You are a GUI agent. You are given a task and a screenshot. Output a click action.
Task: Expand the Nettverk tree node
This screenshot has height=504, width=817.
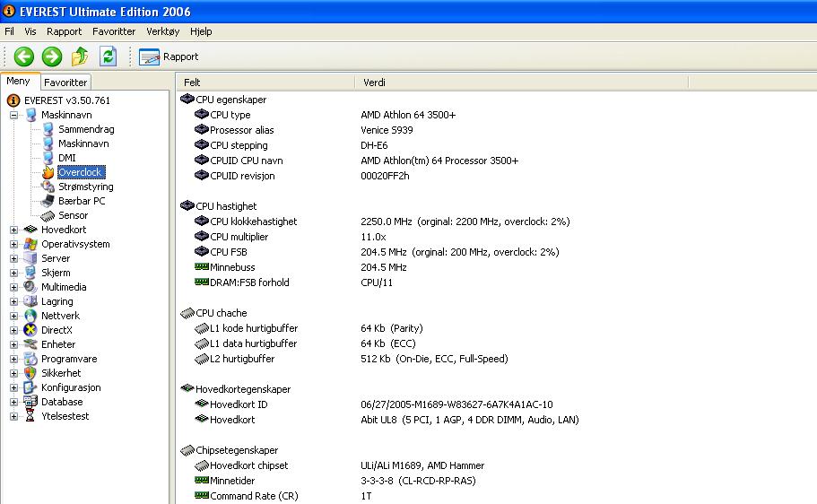click(14, 316)
